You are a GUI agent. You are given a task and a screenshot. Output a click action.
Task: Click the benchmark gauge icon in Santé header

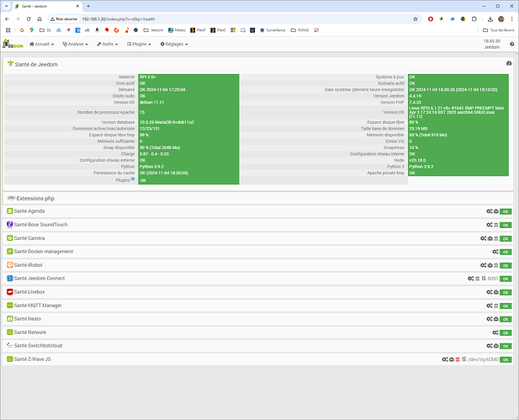pos(509,63)
